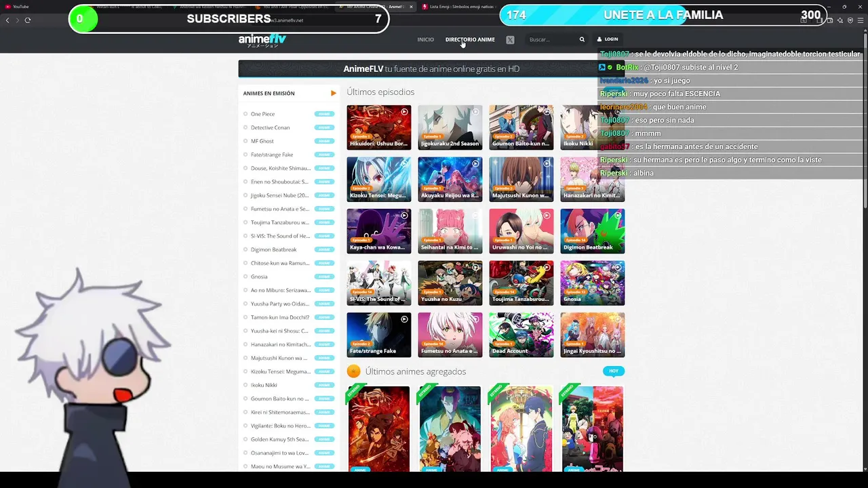Click 'Kirei ni Shitemoraemas...' in the list
The width and height of the screenshot is (868, 488).
click(x=280, y=412)
